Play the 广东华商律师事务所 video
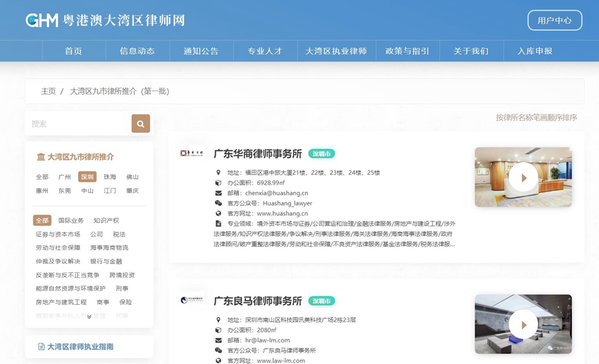599x364 pixels. (523, 177)
